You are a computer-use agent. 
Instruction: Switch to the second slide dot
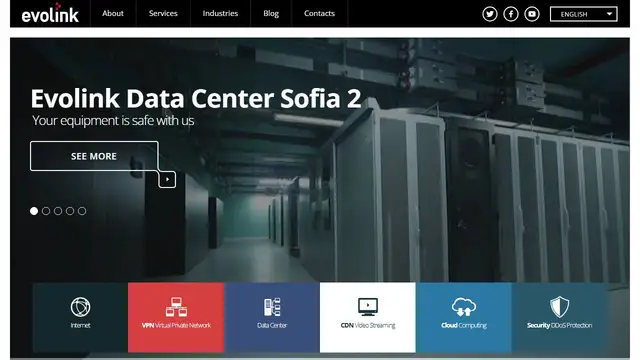tap(46, 211)
